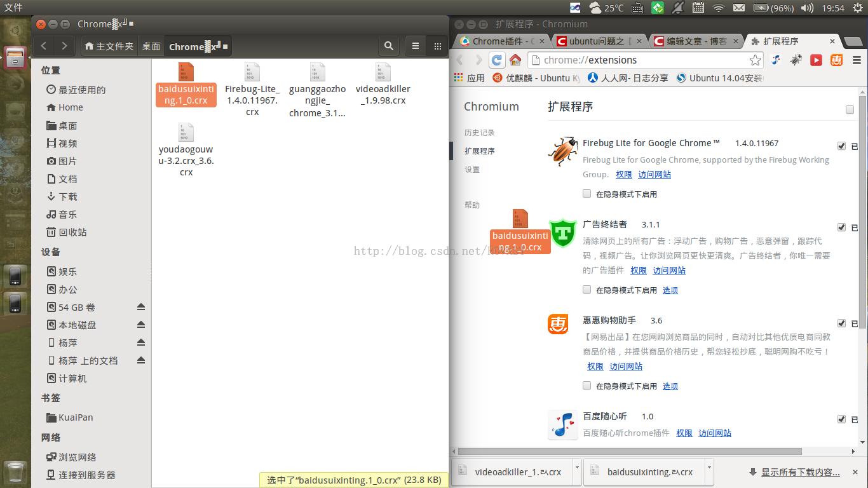Select the videoadkiller_1.9.98.crx file
The height and width of the screenshot is (488, 868).
(x=383, y=85)
